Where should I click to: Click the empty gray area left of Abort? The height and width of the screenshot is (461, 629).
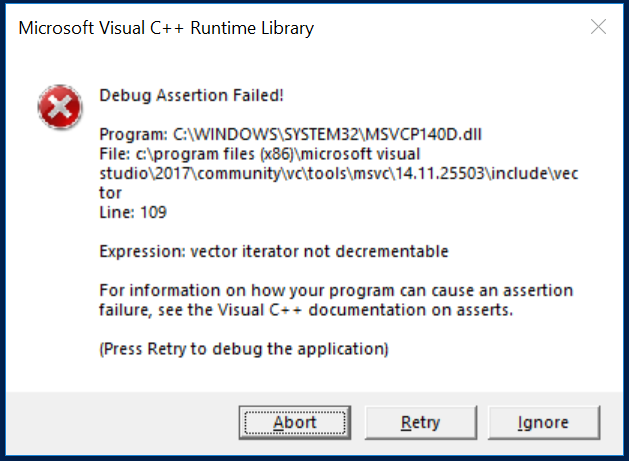(120, 422)
